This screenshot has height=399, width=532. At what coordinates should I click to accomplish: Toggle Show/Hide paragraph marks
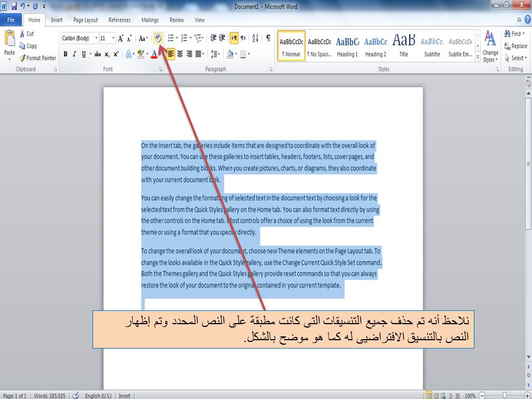(x=268, y=38)
